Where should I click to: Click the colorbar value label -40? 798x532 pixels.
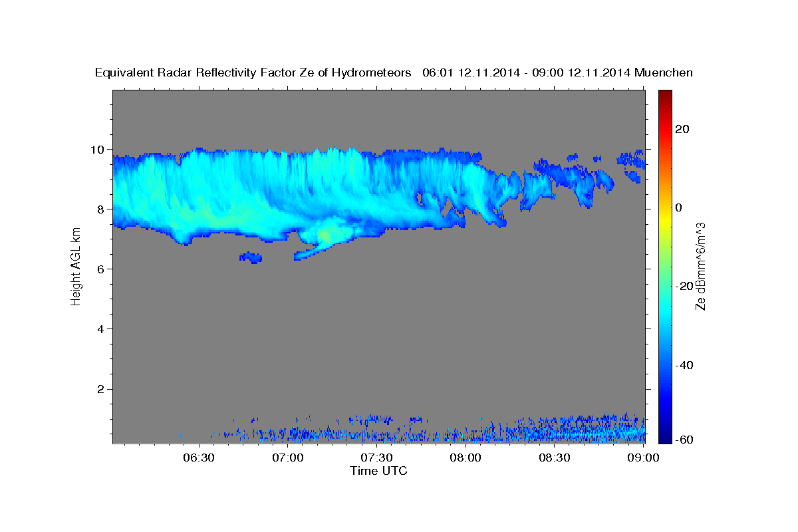click(x=684, y=365)
